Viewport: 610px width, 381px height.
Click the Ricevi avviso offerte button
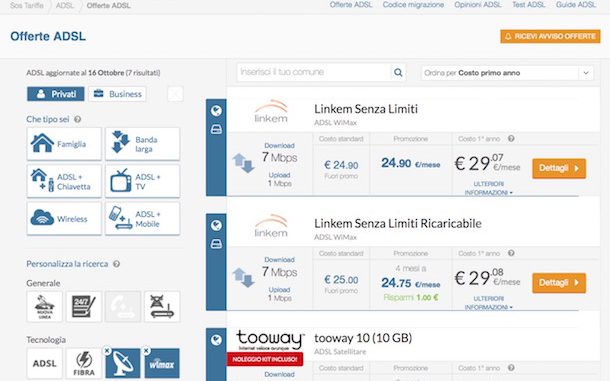550,36
